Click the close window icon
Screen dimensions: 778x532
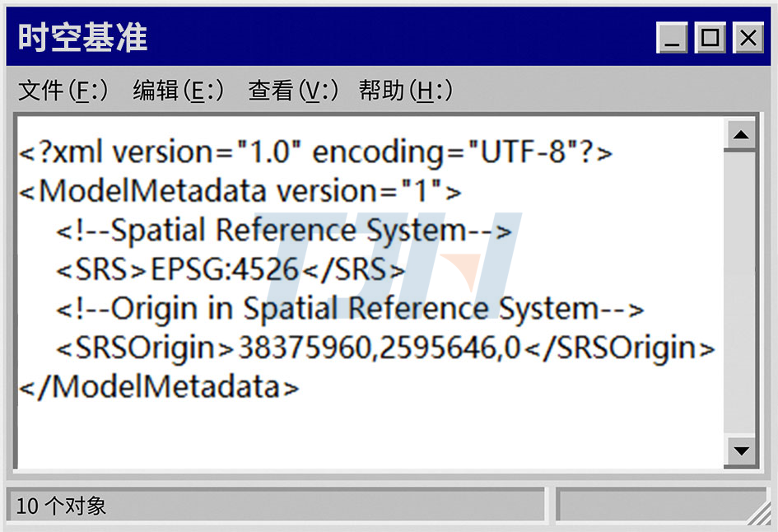tap(748, 38)
